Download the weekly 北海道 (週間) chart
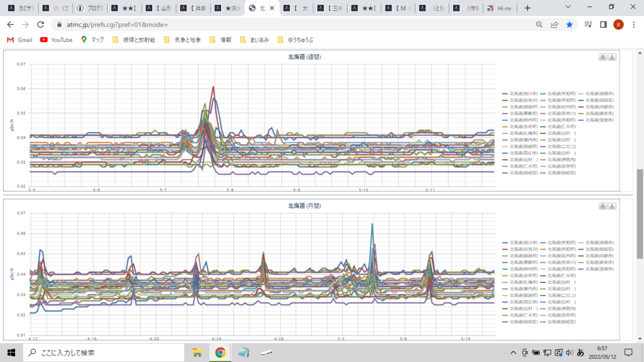The width and height of the screenshot is (644, 362). 612,57
